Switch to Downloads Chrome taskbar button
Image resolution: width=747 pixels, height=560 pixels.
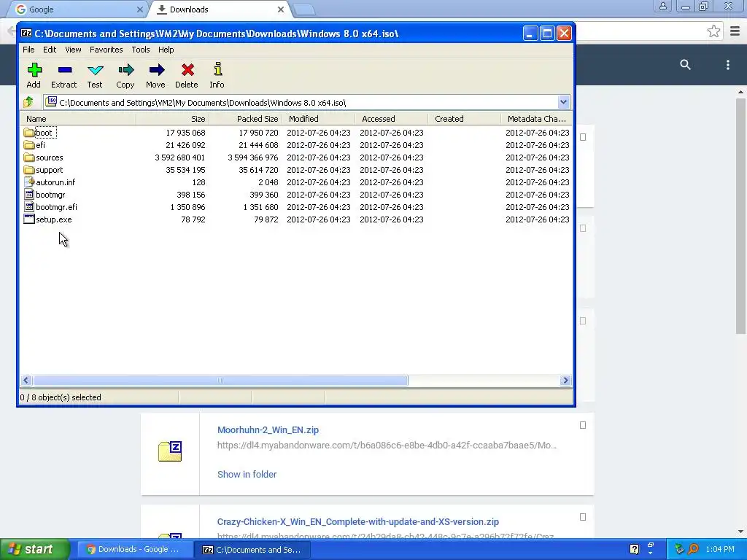135,549
